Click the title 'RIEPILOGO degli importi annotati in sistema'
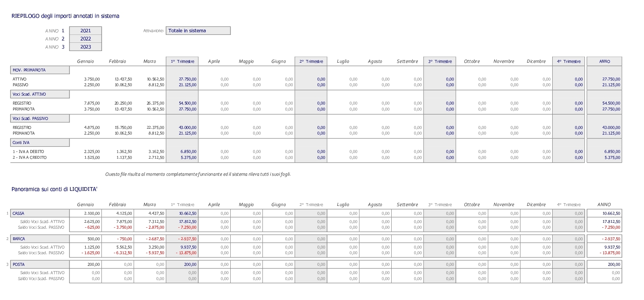The width and height of the screenshot is (644, 300). (x=66, y=16)
